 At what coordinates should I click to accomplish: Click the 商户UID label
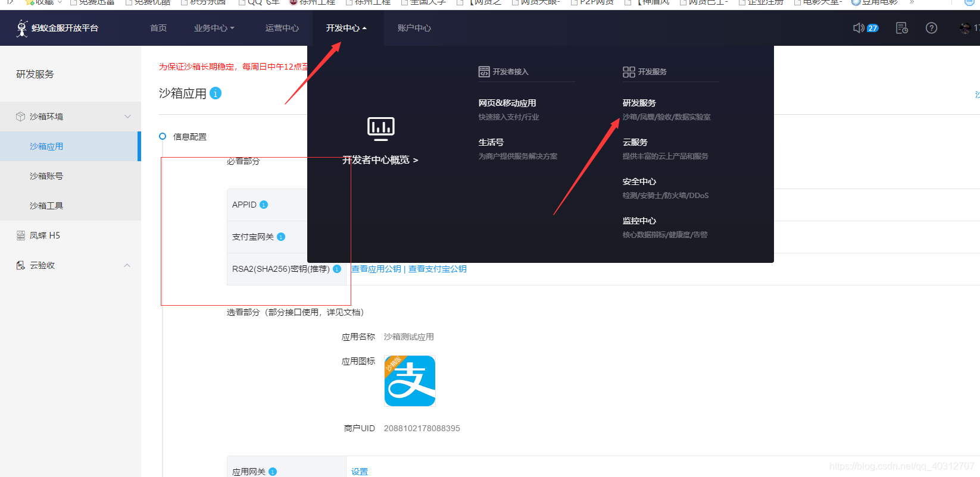(x=360, y=428)
